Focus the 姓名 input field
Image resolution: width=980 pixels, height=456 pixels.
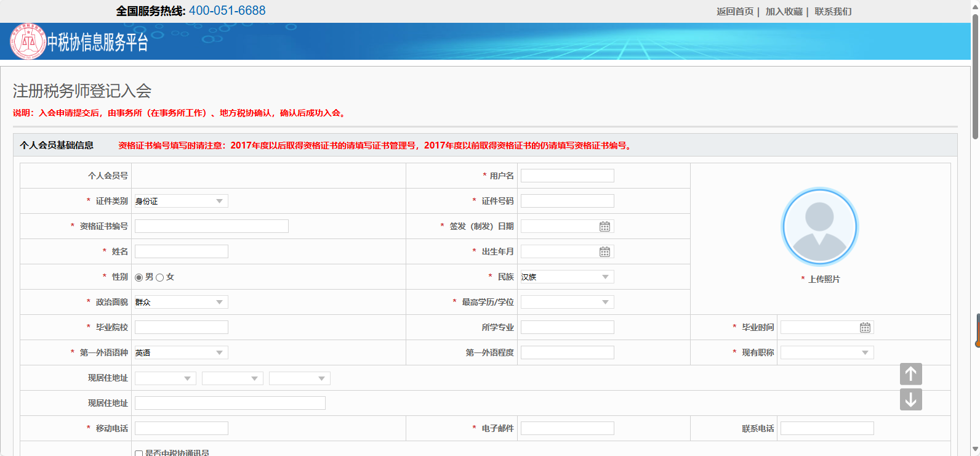tap(182, 251)
